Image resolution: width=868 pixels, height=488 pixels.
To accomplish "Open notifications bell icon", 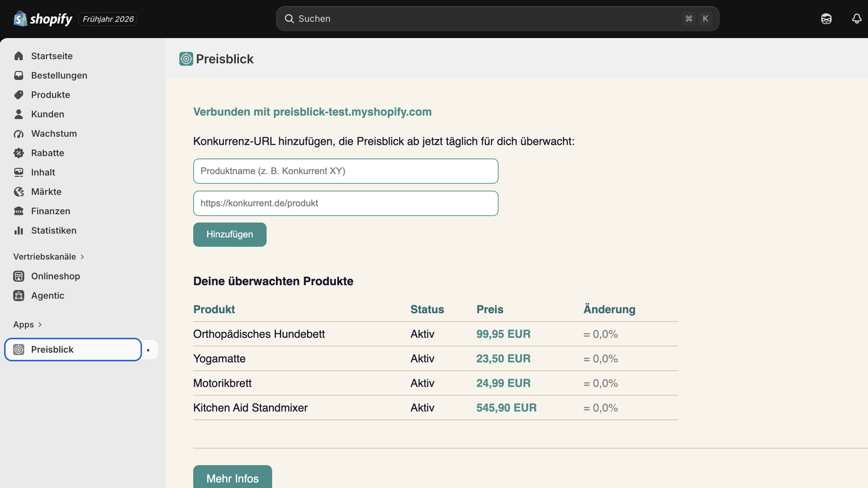I will [857, 19].
